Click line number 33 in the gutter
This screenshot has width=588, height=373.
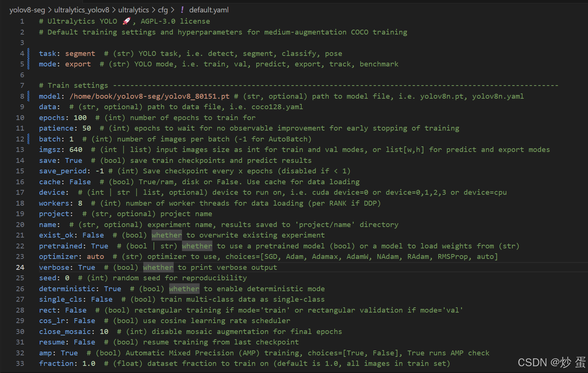20,364
